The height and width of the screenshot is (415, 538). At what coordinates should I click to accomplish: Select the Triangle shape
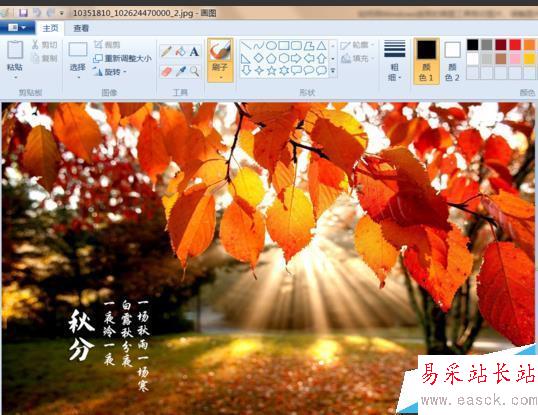click(321, 46)
